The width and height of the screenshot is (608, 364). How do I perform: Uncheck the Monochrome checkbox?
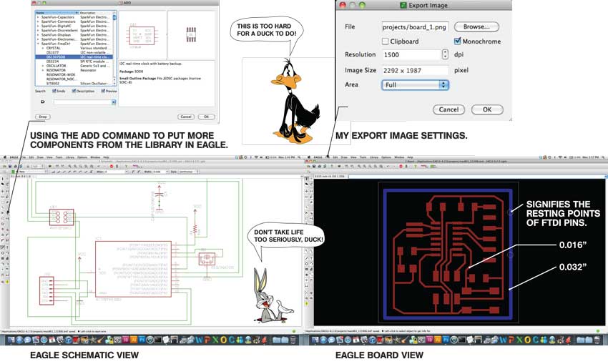coord(459,41)
